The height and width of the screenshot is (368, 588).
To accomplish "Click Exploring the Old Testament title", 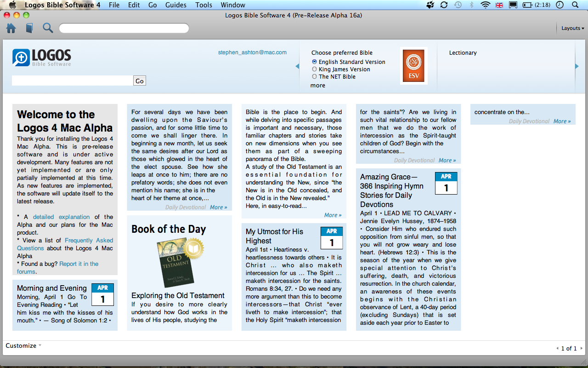I will [x=178, y=295].
